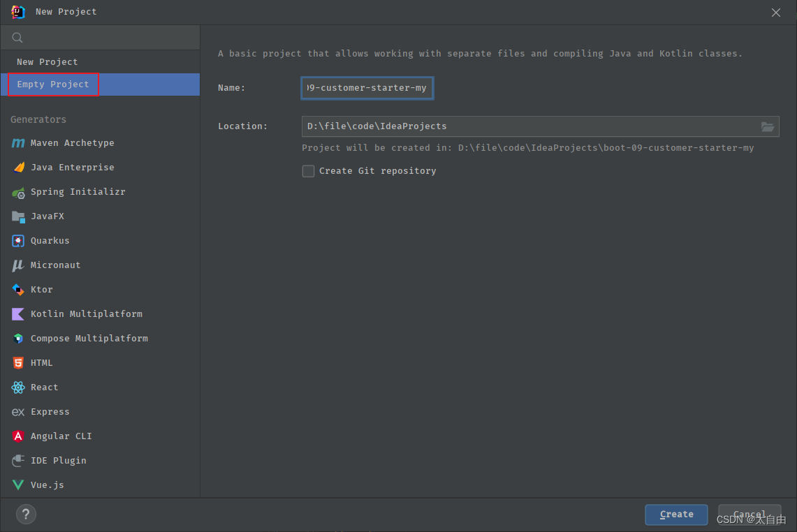Select React generator label
797x532 pixels.
[x=44, y=387]
